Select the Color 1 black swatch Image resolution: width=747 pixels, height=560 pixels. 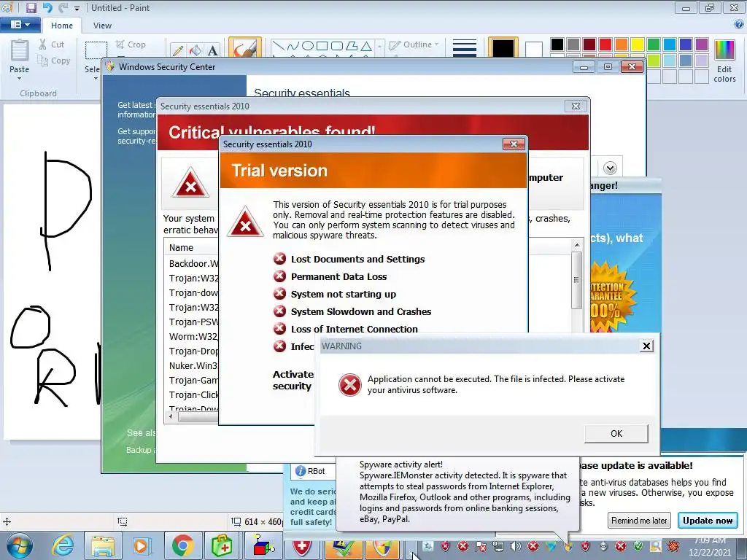503,47
